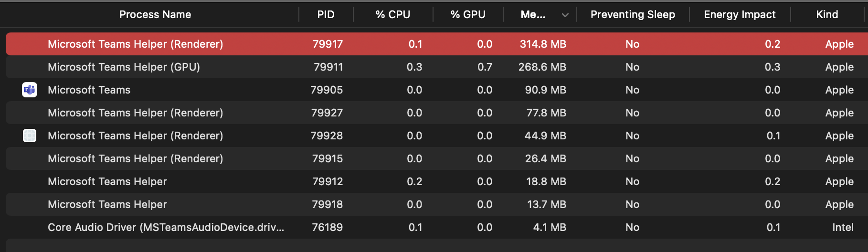Click the 268.6 MB memory value
This screenshot has height=252, width=868.
click(x=542, y=67)
